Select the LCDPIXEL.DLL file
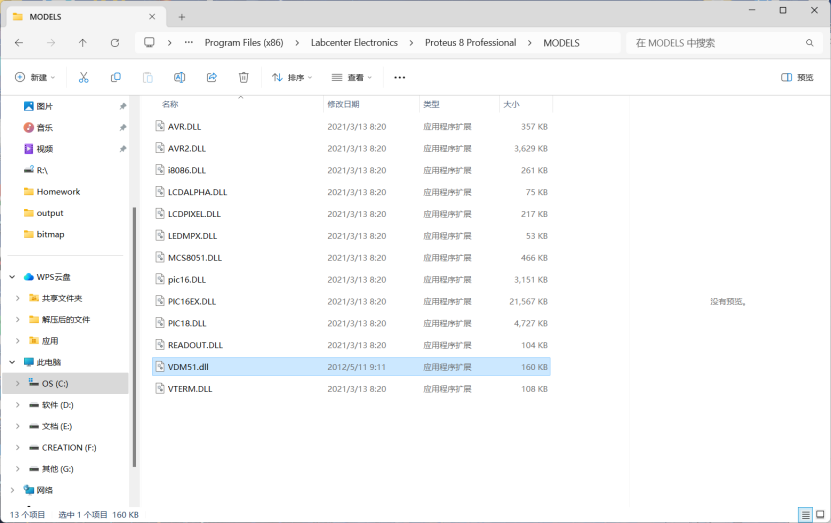 tap(351, 214)
